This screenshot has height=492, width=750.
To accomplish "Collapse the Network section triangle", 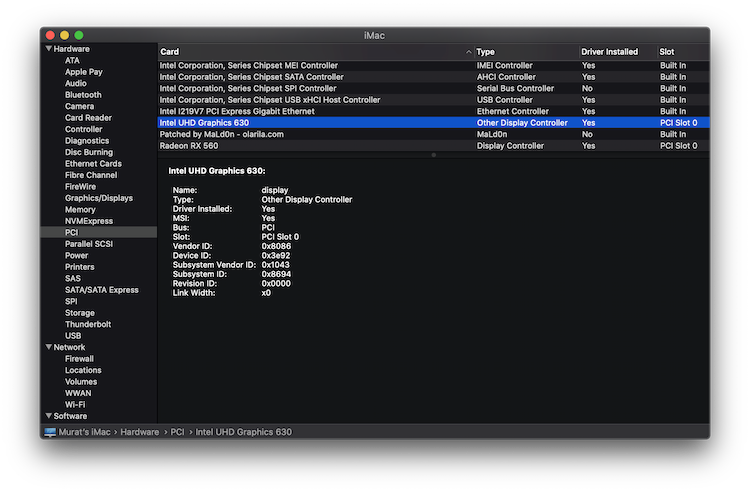I will (49, 347).
